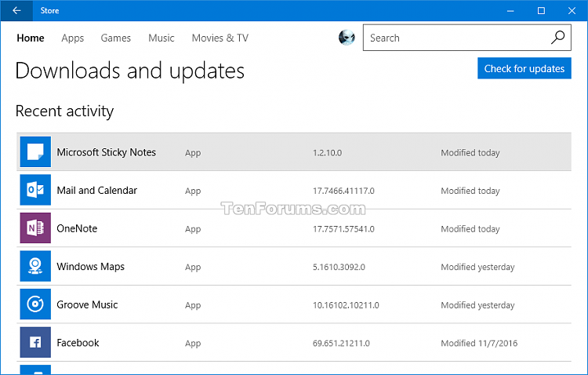Open the Facebook app icon
588x375 pixels.
point(35,342)
